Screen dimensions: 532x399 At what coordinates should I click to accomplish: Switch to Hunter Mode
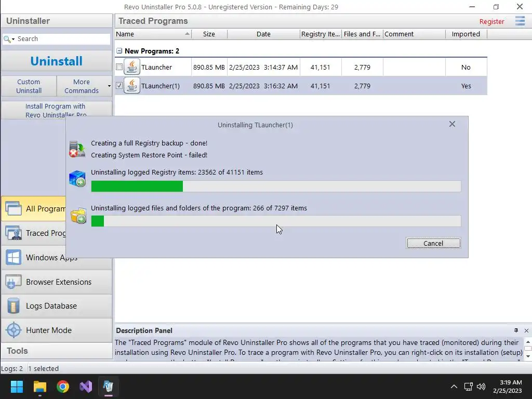coord(56,330)
